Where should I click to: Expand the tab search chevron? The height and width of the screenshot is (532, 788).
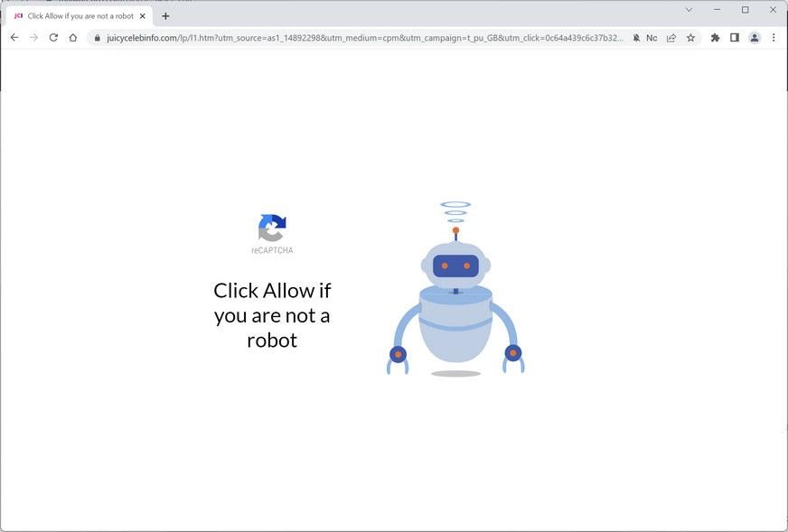click(689, 10)
